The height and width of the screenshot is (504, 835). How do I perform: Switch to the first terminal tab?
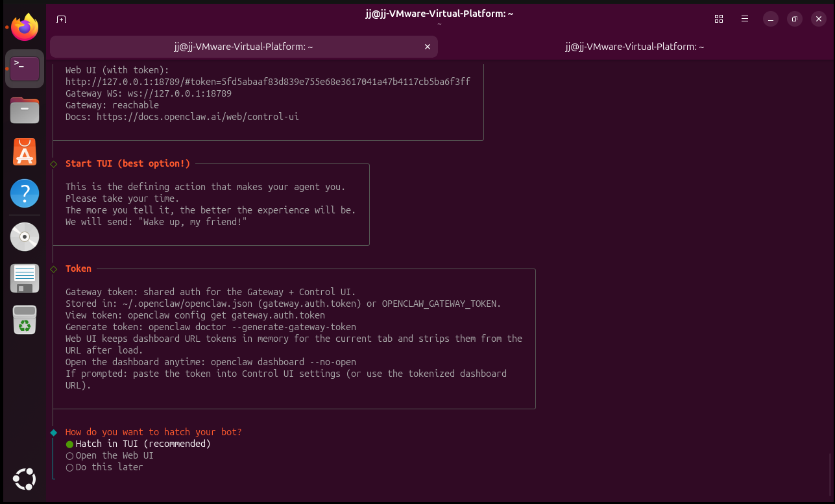pyautogui.click(x=244, y=47)
